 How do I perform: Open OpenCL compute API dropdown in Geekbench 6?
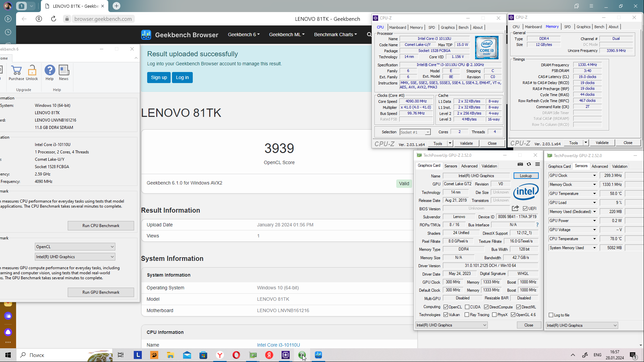pyautogui.click(x=75, y=246)
